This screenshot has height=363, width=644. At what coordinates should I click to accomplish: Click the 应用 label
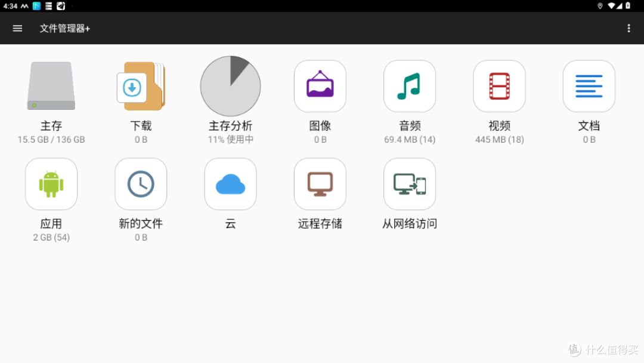pyautogui.click(x=51, y=223)
